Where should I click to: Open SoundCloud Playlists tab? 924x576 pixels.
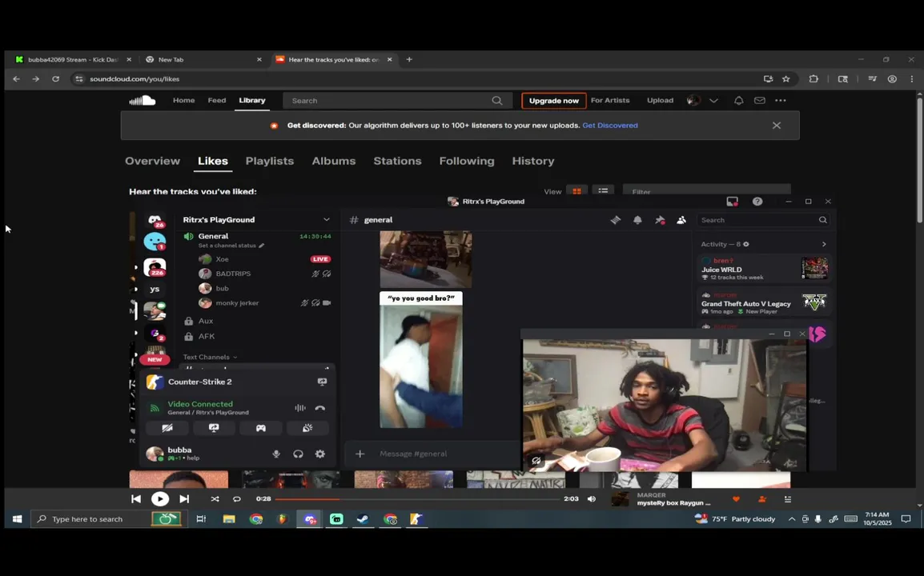[269, 161]
